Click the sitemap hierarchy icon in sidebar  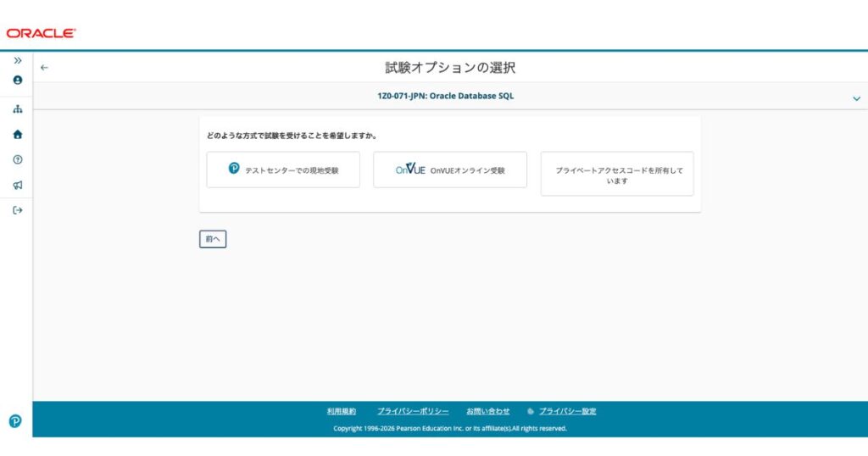[18, 109]
